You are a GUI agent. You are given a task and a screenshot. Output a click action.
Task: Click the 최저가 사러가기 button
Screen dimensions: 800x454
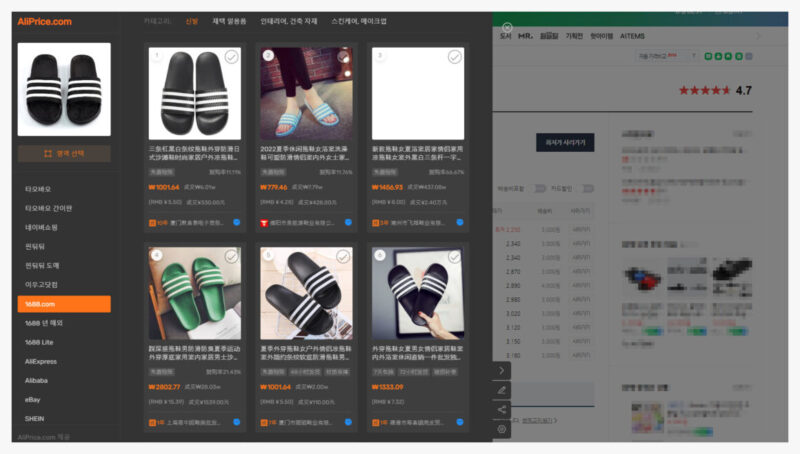tap(565, 142)
